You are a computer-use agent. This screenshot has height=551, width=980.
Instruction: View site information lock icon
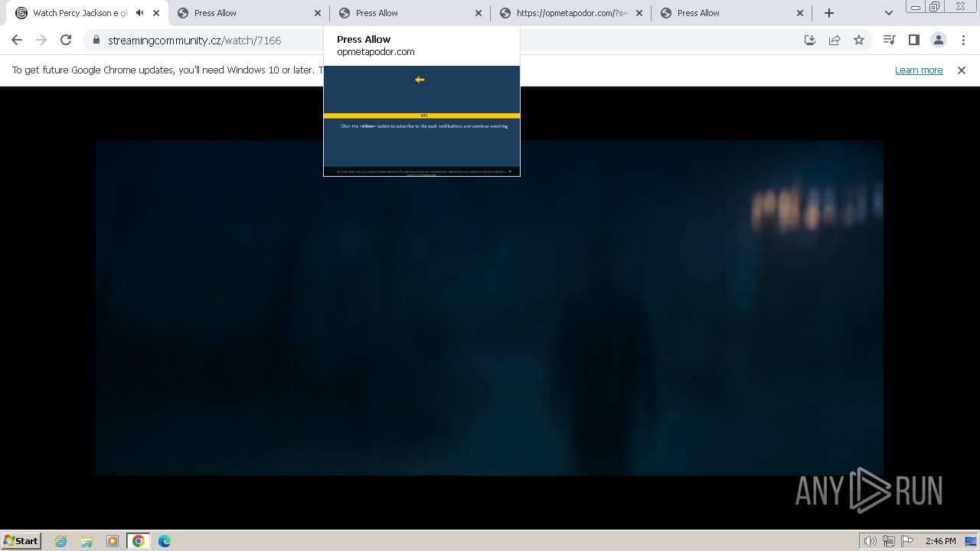[96, 41]
